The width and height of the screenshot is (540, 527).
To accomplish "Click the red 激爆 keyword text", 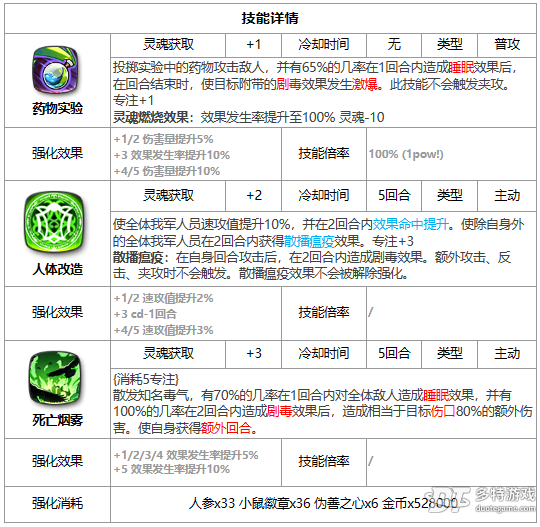I will (365, 84).
